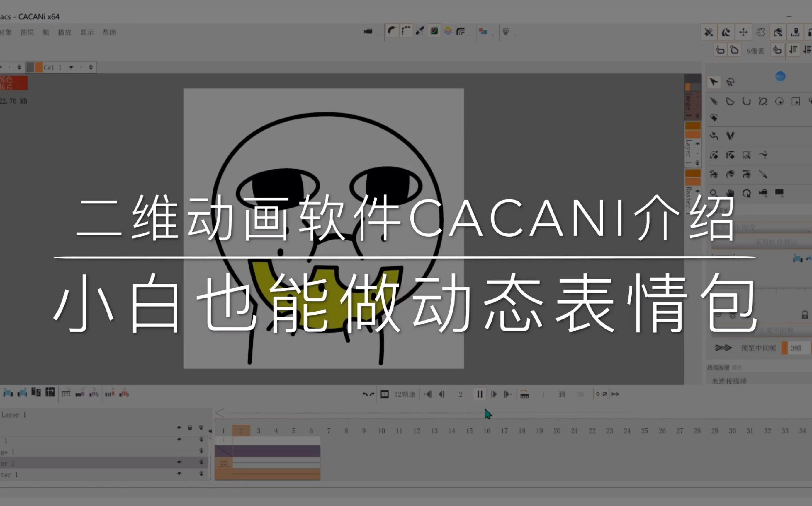Open the 12帧速 frame rate selector

click(405, 394)
